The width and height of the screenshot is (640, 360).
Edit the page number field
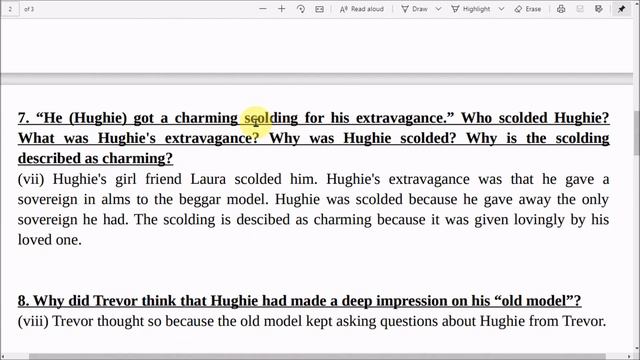(x=10, y=9)
